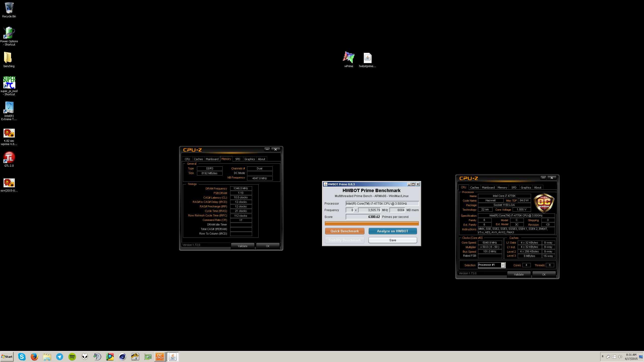The image size is (644, 362).
Task: Click the 3,505.79 MHz frequency field
Action: point(369,210)
